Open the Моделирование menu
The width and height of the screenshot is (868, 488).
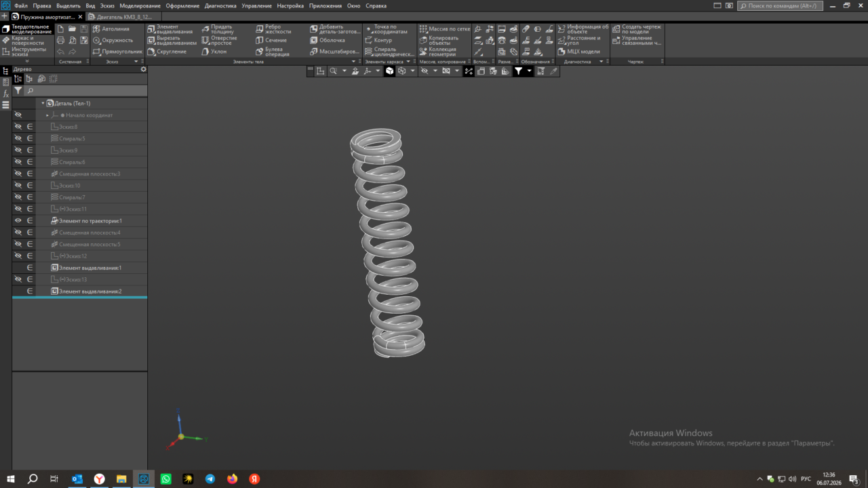[140, 5]
